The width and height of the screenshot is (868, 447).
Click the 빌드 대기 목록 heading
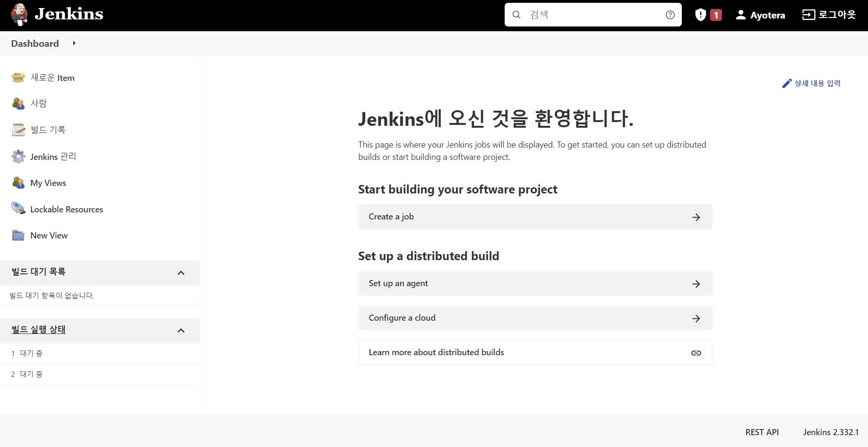click(38, 272)
